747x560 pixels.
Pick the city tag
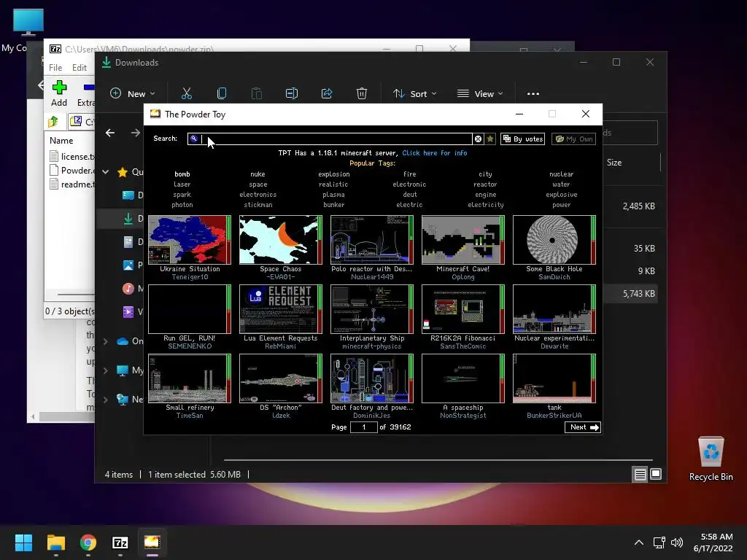pos(485,174)
